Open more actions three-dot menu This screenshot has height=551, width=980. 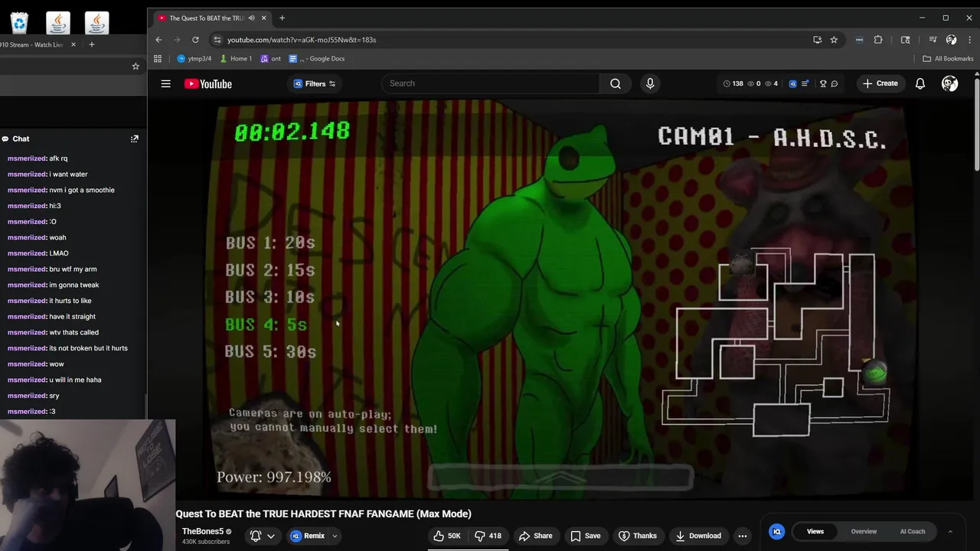click(742, 536)
